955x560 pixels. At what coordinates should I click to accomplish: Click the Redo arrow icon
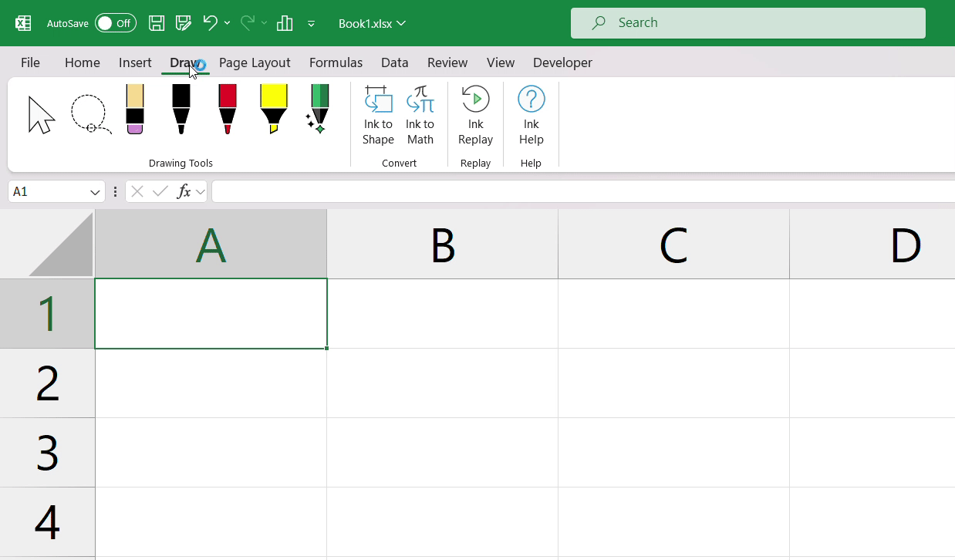tap(247, 23)
